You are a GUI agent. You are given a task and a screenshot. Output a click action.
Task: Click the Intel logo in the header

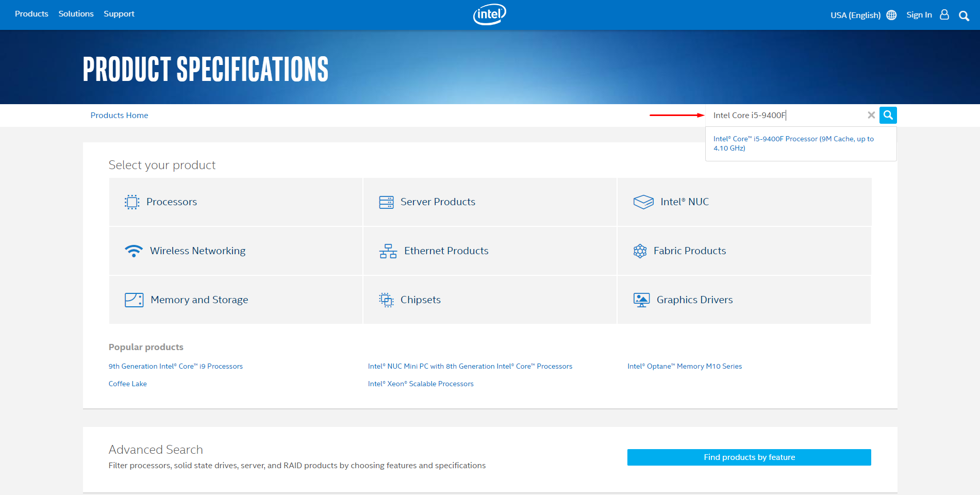(490, 14)
